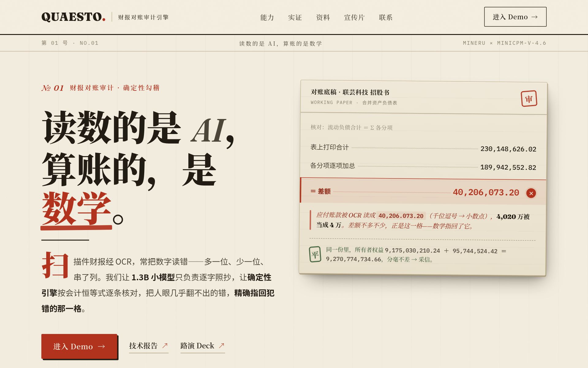Click the WORKING PAPER · 合并资产负债表 subtitle

click(x=354, y=103)
